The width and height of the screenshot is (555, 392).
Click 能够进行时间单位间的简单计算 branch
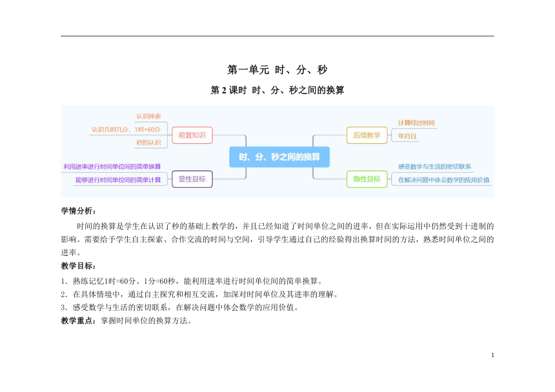tap(118, 180)
